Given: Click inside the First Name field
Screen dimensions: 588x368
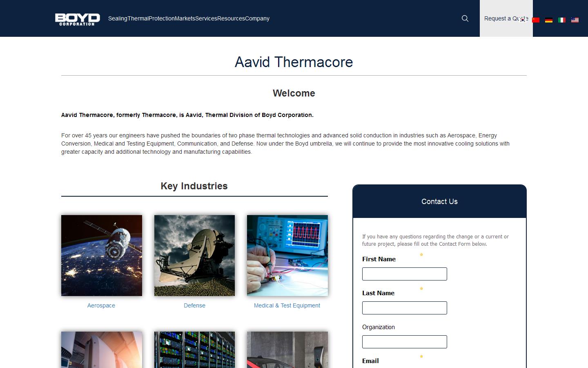Looking at the screenshot, I should coord(404,274).
